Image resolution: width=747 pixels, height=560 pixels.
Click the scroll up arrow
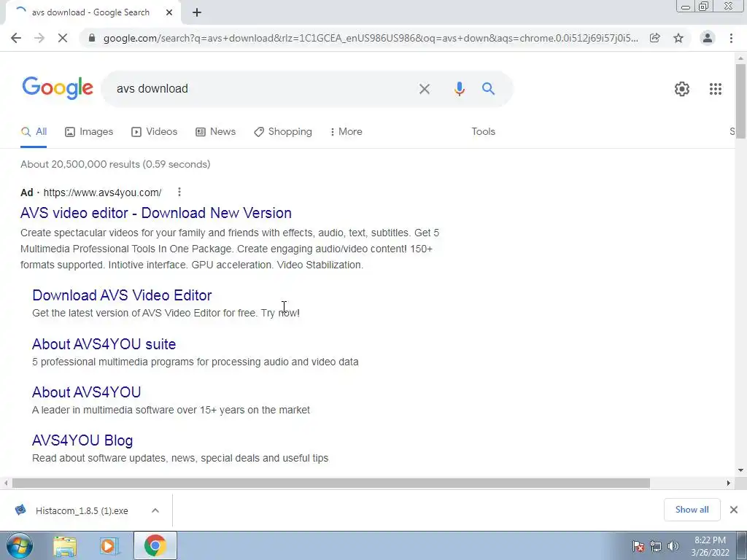(740, 58)
